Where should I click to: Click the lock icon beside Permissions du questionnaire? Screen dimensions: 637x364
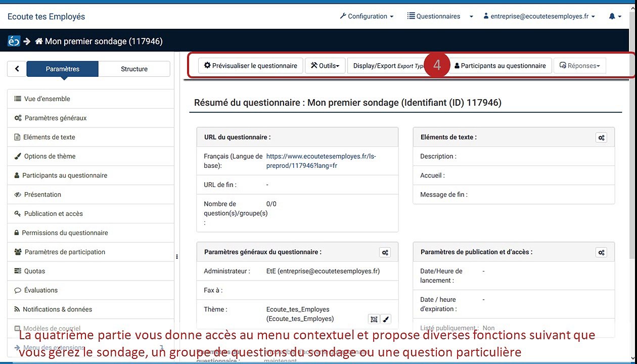(x=17, y=233)
